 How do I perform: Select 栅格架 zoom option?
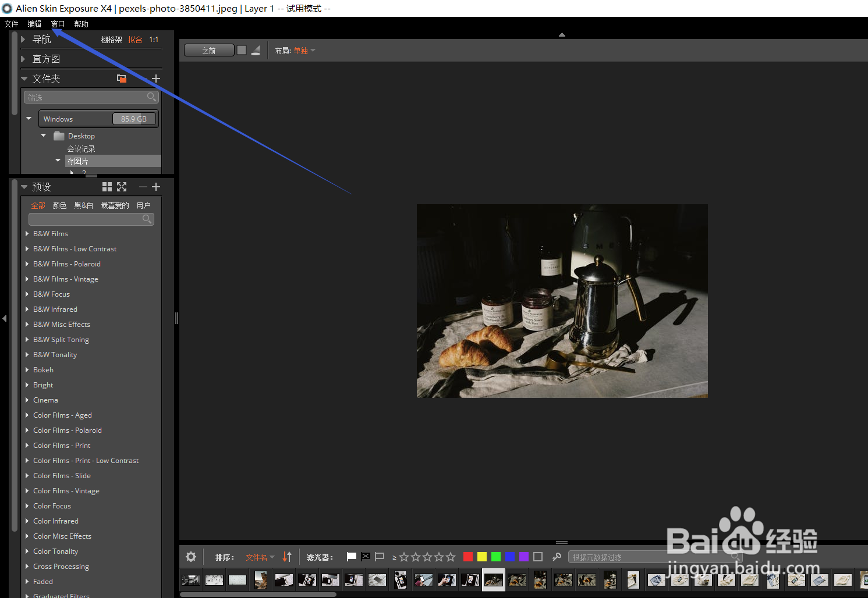(111, 40)
